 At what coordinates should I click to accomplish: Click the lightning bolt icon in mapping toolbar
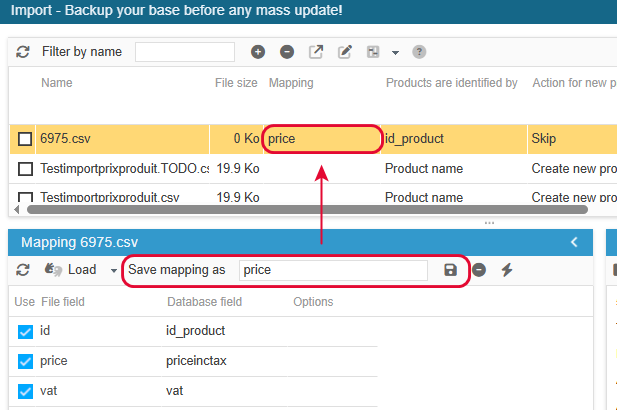point(507,270)
